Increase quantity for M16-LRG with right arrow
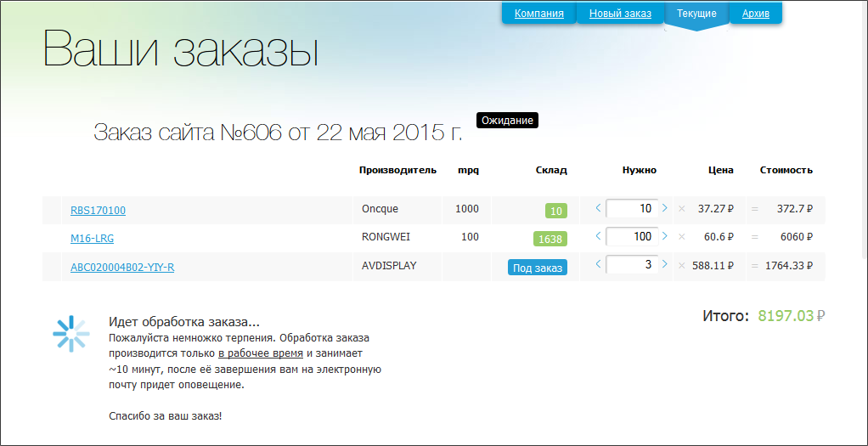868x446 pixels. [x=665, y=236]
